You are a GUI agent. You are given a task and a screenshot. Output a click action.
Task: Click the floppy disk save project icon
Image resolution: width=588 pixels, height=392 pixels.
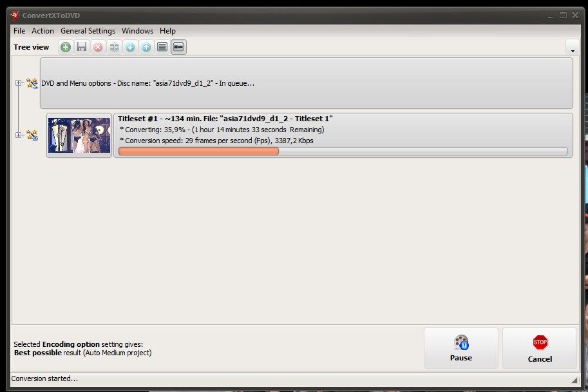coord(82,47)
